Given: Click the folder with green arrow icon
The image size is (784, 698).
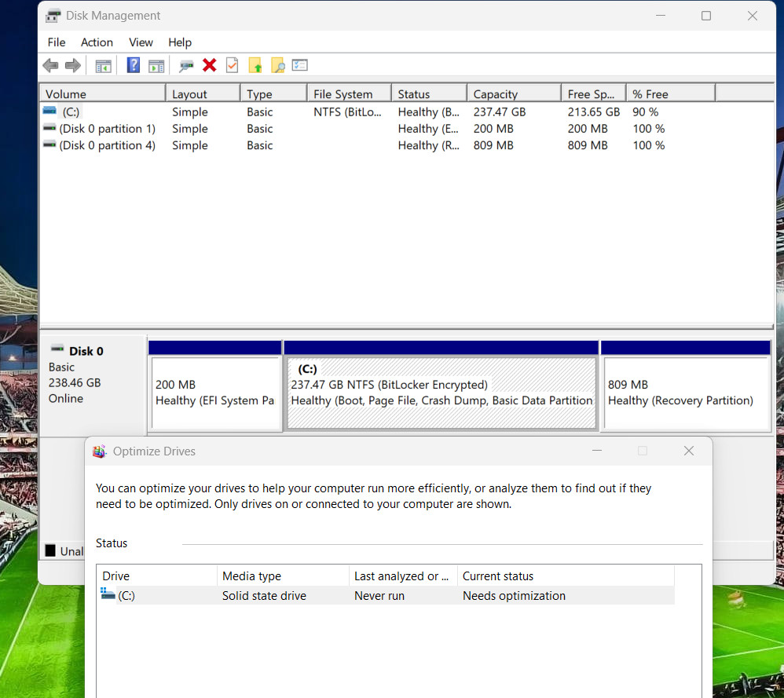Looking at the screenshot, I should click(255, 65).
